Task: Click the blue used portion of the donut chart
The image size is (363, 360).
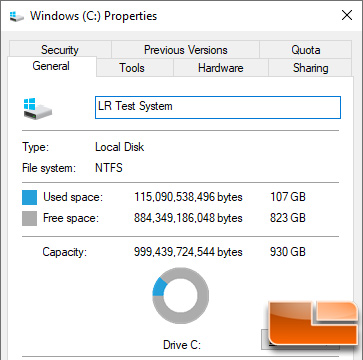Action: (159, 288)
